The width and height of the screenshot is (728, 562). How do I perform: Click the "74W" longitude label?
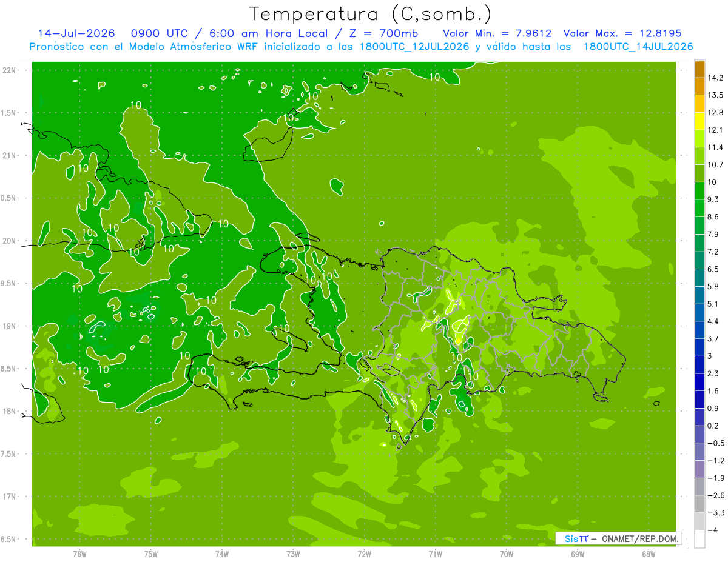pyautogui.click(x=222, y=554)
